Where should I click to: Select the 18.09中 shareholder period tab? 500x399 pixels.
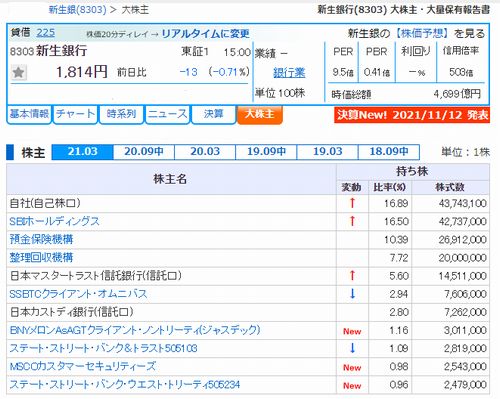[x=389, y=152]
